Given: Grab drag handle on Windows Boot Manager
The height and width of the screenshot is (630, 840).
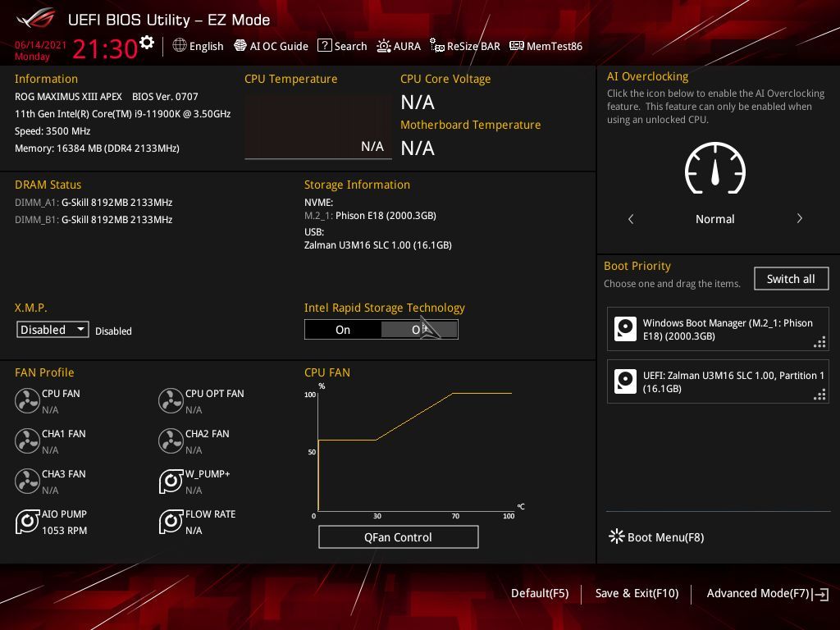Looking at the screenshot, I should click(819, 342).
